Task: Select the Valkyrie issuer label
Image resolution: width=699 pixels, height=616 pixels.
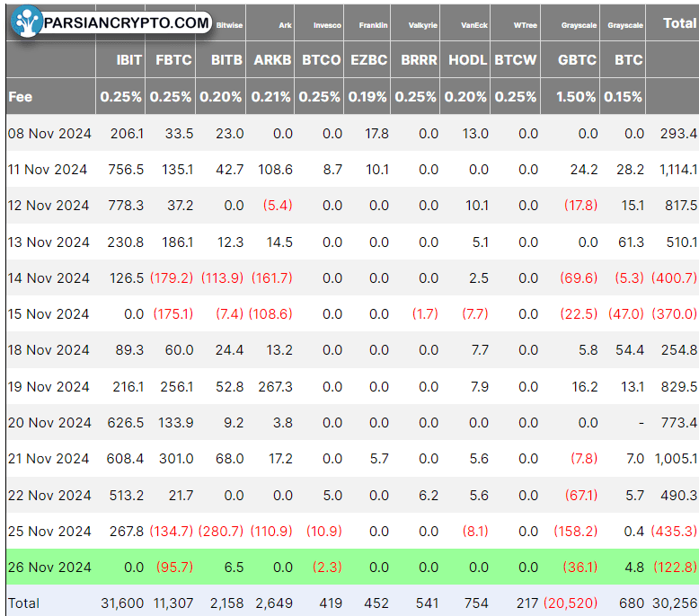Action: click(x=423, y=25)
